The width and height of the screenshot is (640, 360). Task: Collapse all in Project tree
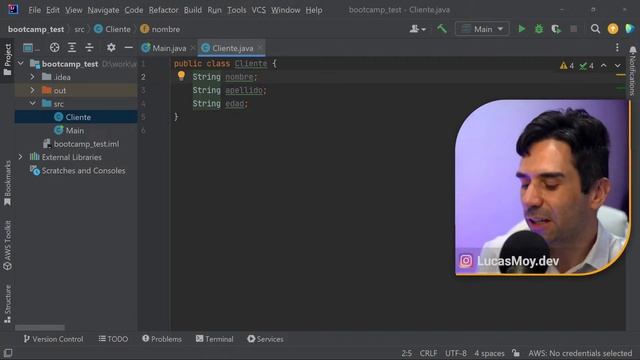pyautogui.click(x=89, y=48)
